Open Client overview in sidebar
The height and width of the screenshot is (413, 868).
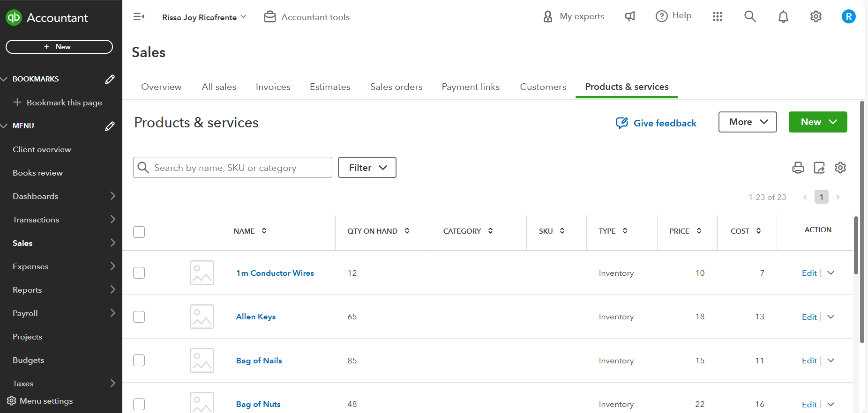[42, 149]
